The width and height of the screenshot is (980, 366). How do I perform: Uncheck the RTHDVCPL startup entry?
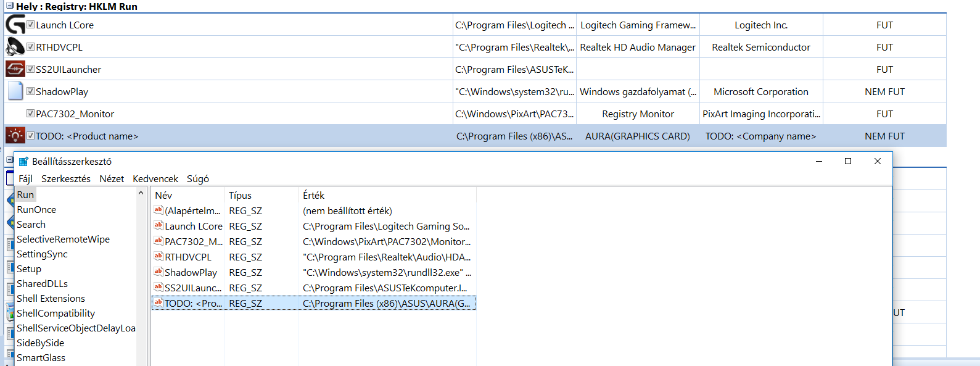(x=30, y=47)
